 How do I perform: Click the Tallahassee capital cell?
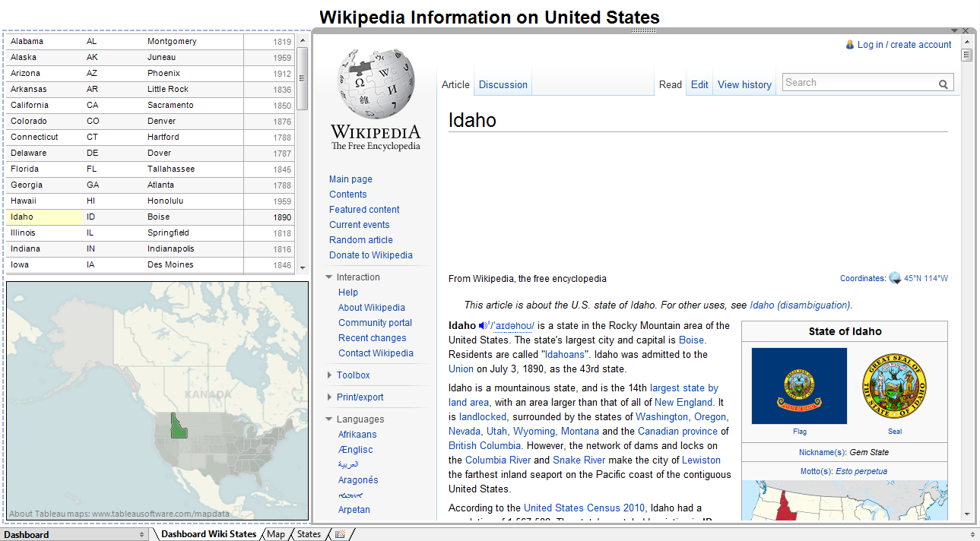(x=171, y=169)
